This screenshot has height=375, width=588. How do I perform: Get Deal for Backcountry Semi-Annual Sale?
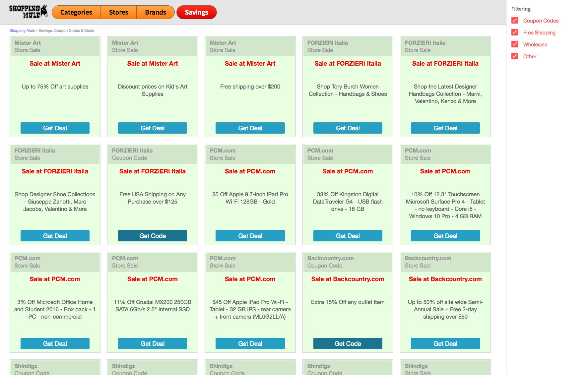click(x=445, y=344)
